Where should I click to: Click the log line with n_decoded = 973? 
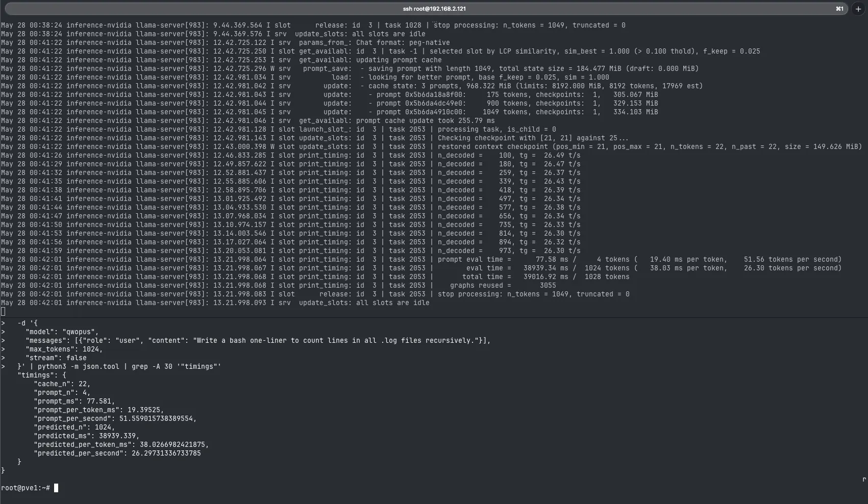click(x=291, y=250)
